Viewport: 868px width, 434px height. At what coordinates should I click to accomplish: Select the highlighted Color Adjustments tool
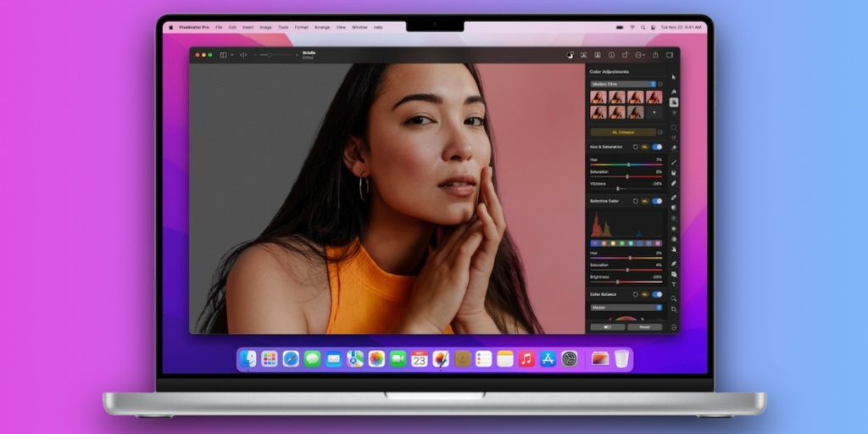click(674, 102)
